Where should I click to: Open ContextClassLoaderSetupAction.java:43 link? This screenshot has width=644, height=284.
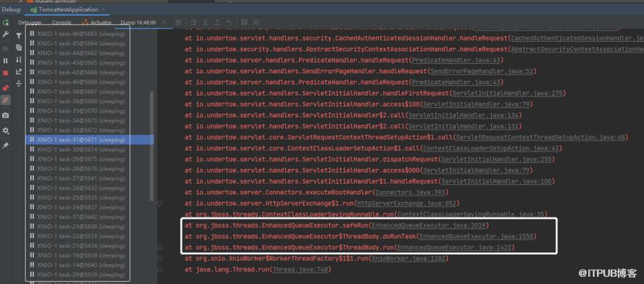click(x=490, y=149)
